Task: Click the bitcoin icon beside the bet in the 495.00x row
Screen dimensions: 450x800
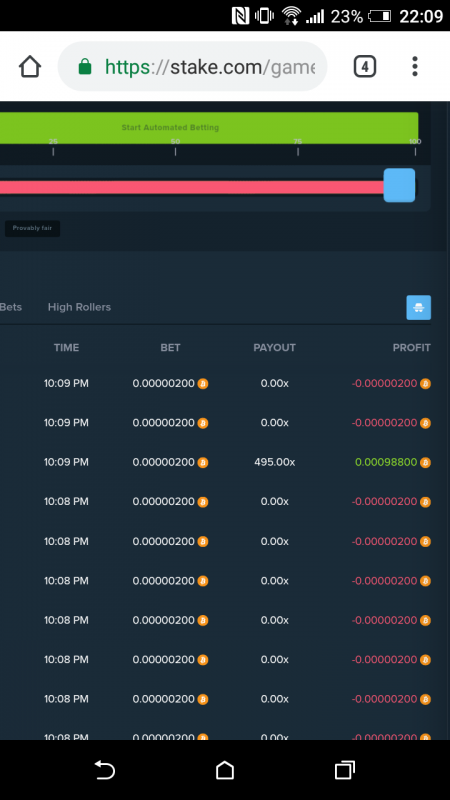Action: [x=203, y=463]
